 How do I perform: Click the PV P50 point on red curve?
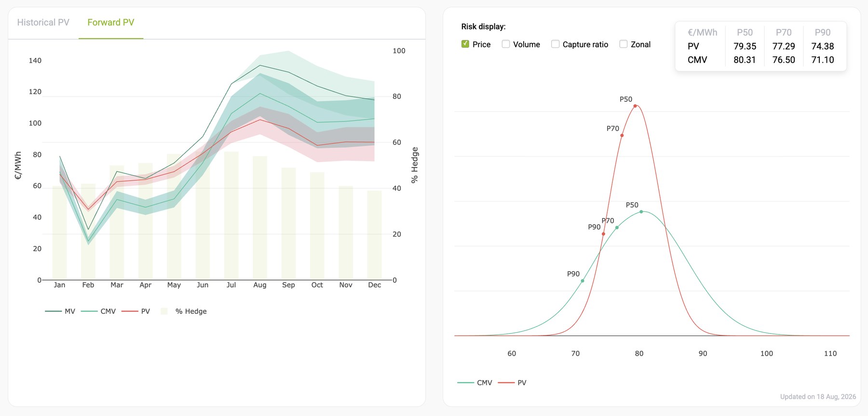point(635,106)
